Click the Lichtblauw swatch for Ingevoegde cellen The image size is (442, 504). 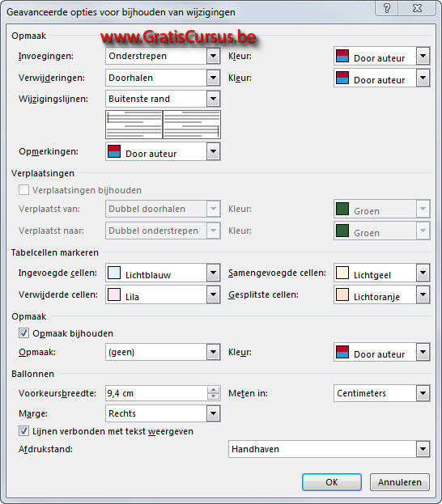coord(114,273)
